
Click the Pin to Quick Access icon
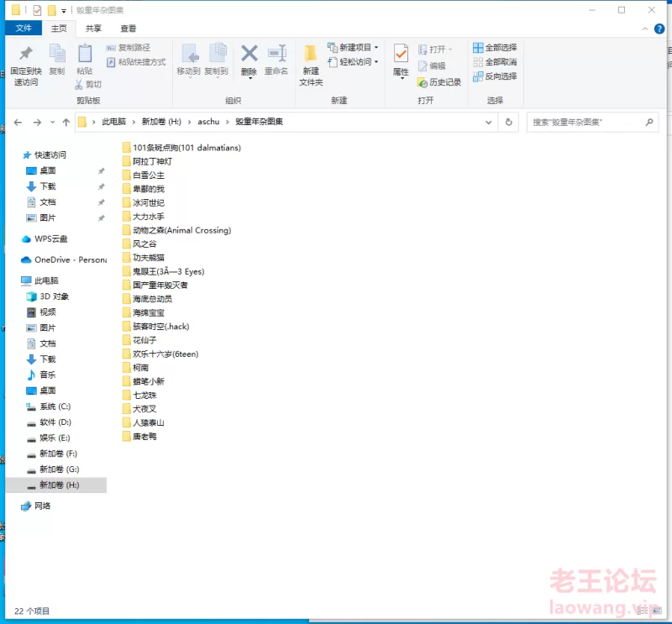click(x=26, y=54)
